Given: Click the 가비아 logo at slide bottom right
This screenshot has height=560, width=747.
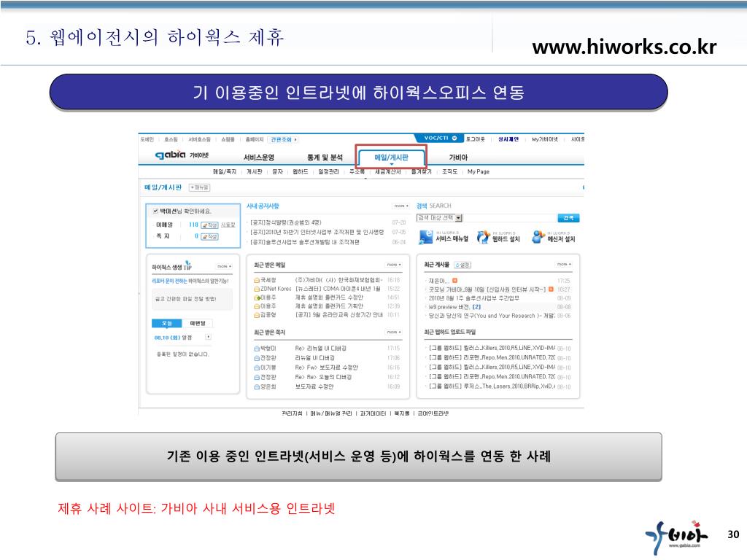Looking at the screenshot, I should [678, 537].
